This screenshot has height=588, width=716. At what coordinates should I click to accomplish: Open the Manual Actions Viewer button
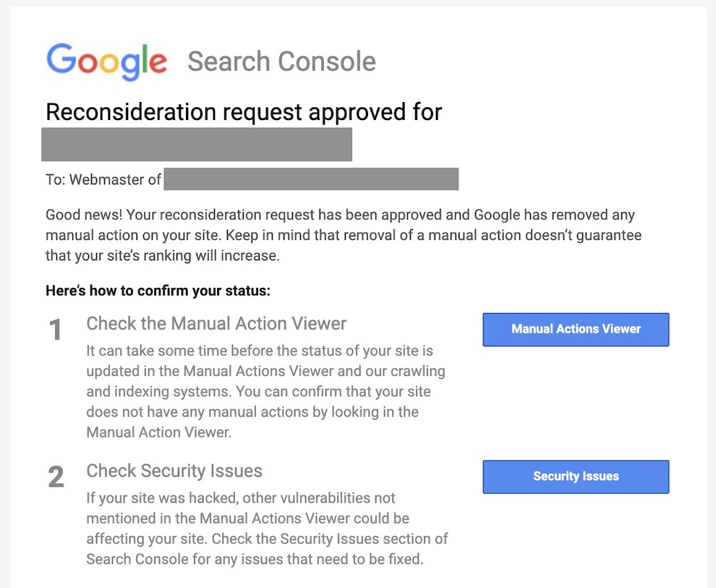click(576, 329)
